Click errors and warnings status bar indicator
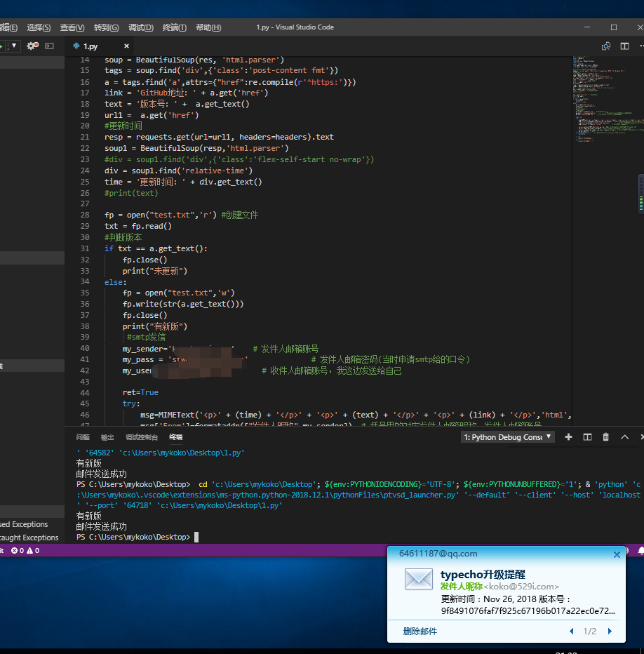Viewport: 644px width, 654px height. [25, 551]
